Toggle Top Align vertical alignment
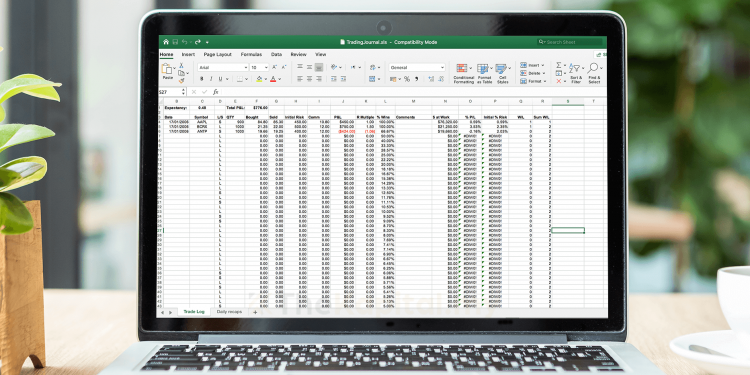The height and width of the screenshot is (375, 750). click(x=300, y=67)
